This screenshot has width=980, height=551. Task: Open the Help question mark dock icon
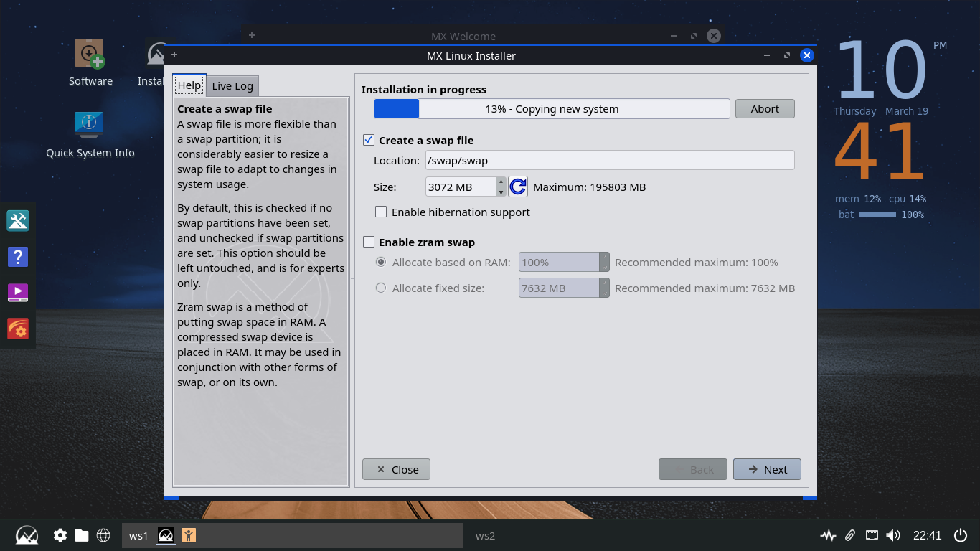18,257
